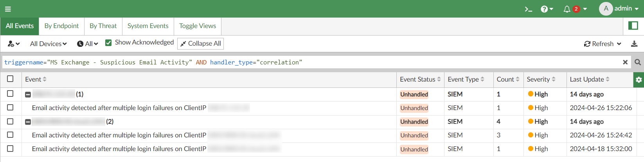Clear the search filter with X icon

point(625,62)
